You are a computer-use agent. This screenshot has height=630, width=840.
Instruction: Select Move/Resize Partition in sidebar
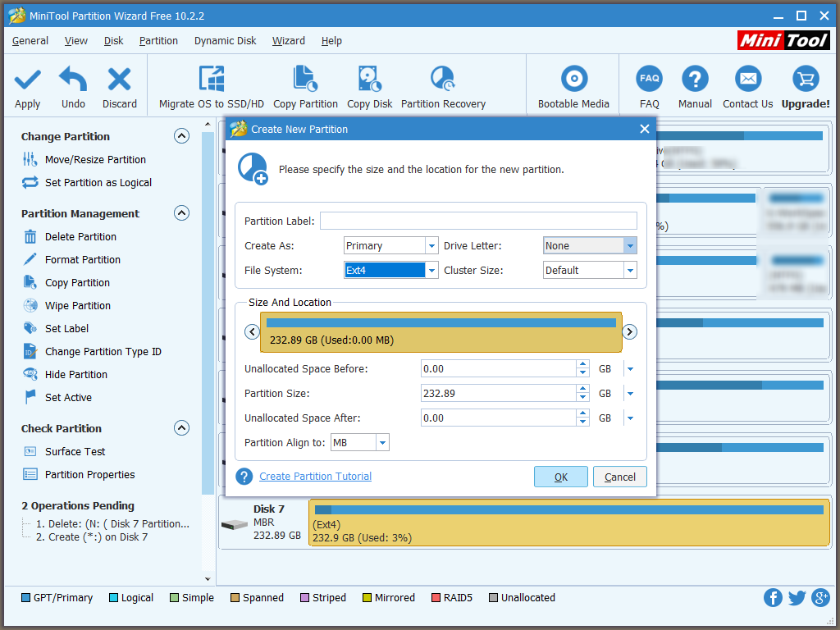[x=95, y=160]
